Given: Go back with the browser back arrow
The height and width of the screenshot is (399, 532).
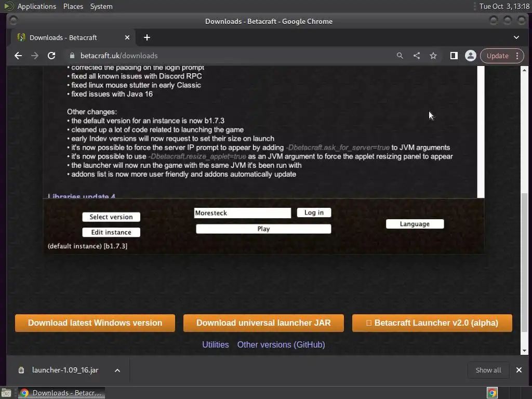Looking at the screenshot, I should click(18, 56).
